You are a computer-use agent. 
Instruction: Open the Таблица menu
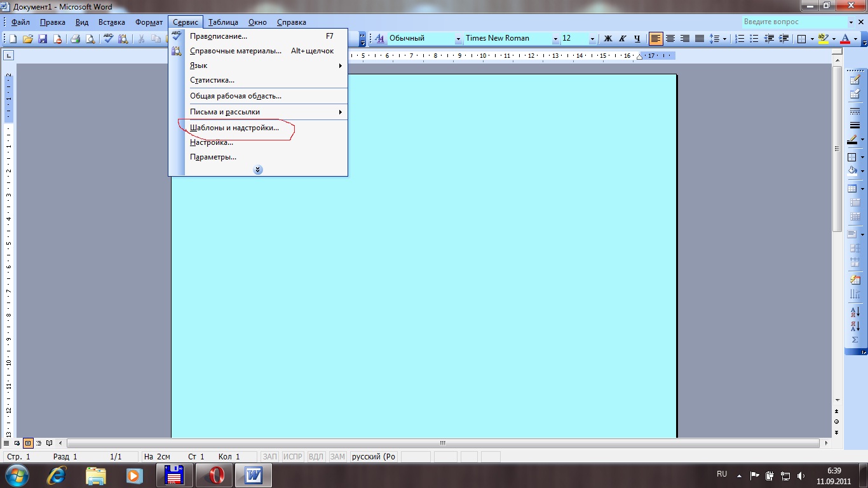tap(222, 22)
